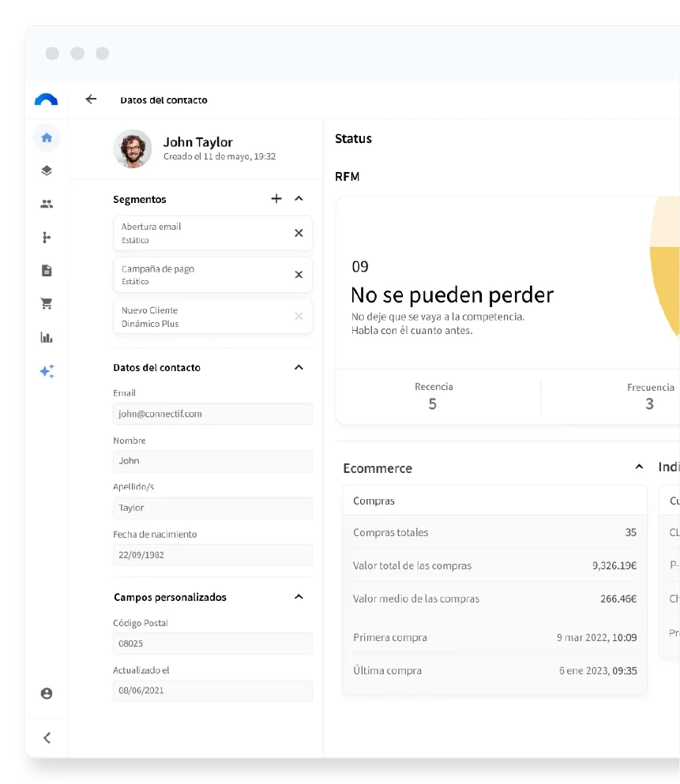Open the home icon in sidebar
The width and height of the screenshot is (680, 784).
tap(47, 137)
